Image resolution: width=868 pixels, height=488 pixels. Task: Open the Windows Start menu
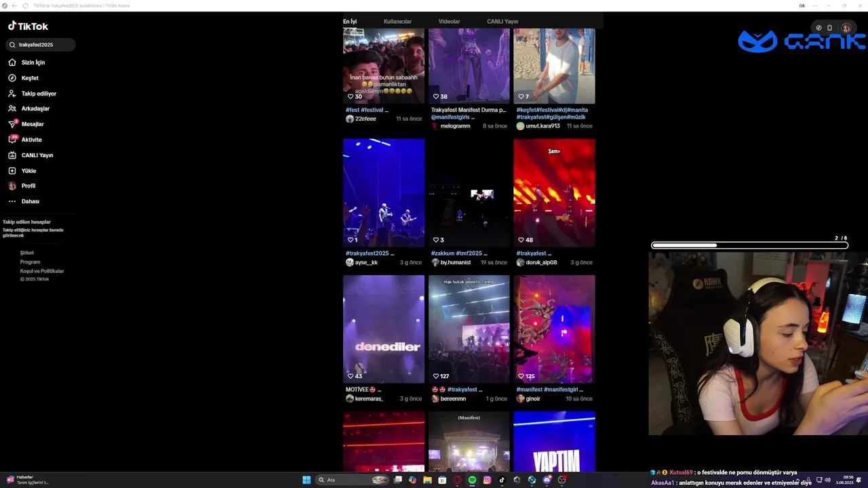307,480
